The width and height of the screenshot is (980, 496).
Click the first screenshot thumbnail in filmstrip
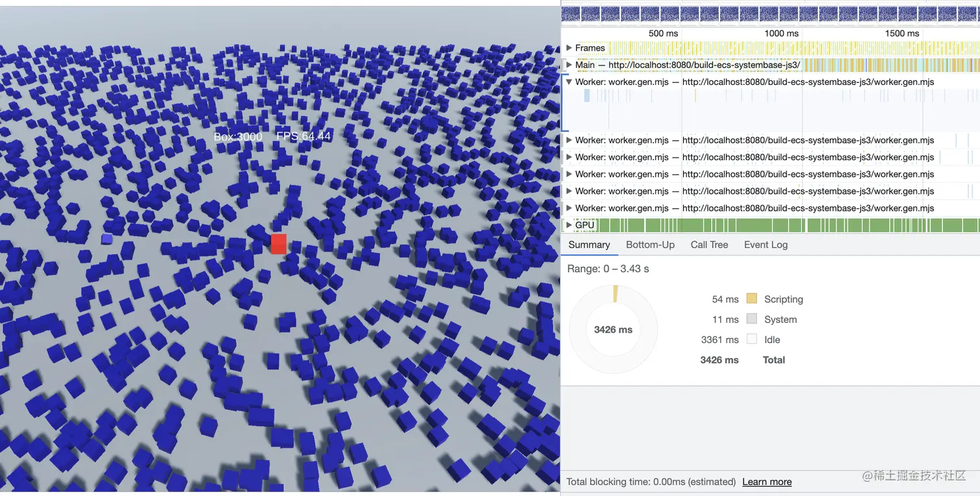pyautogui.click(x=571, y=14)
